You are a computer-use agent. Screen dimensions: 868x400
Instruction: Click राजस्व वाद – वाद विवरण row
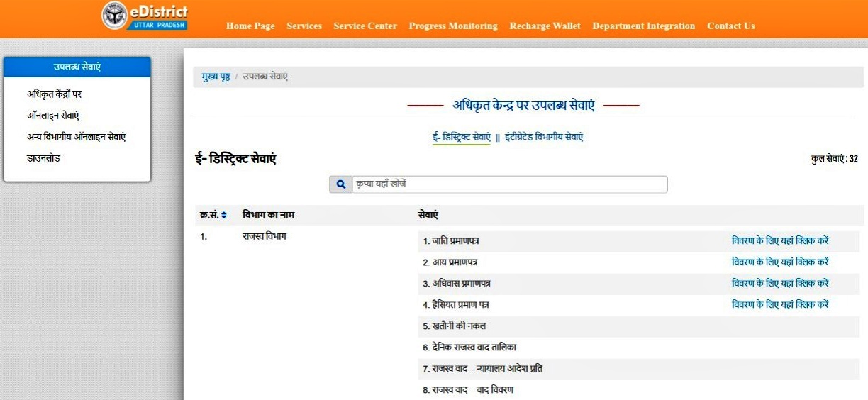[x=638, y=390]
